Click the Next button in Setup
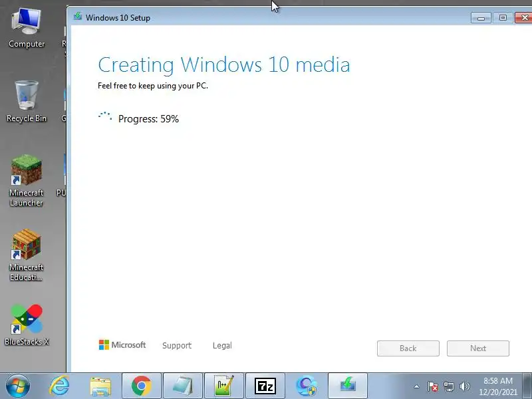532x399 pixels. pyautogui.click(x=478, y=348)
